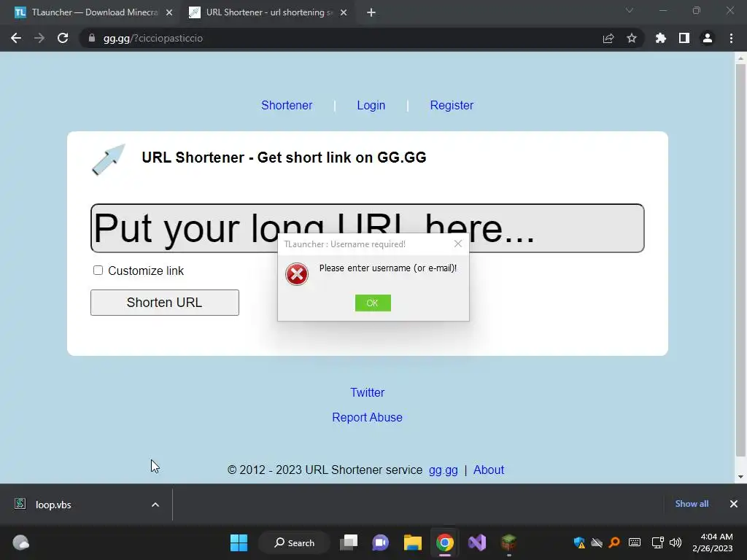Open the Chrome profile avatar
This screenshot has height=560, width=747.
[x=708, y=38]
